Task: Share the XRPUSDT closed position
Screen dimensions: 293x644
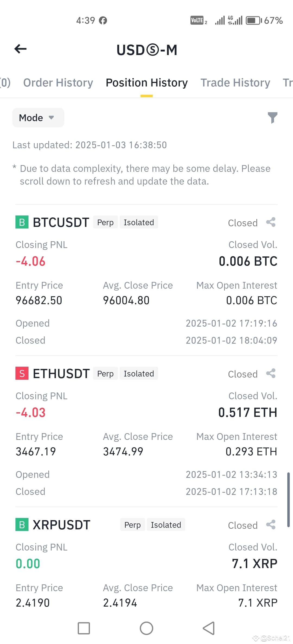Action: point(271,525)
